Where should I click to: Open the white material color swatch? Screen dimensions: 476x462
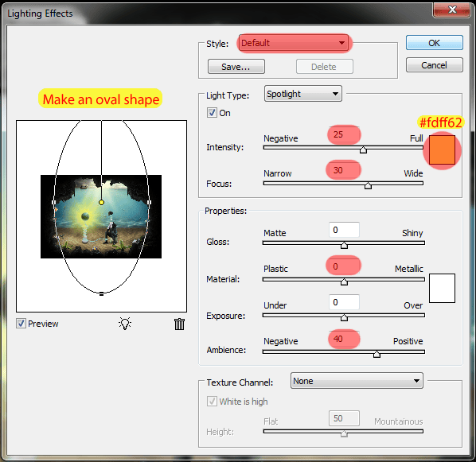(x=442, y=288)
